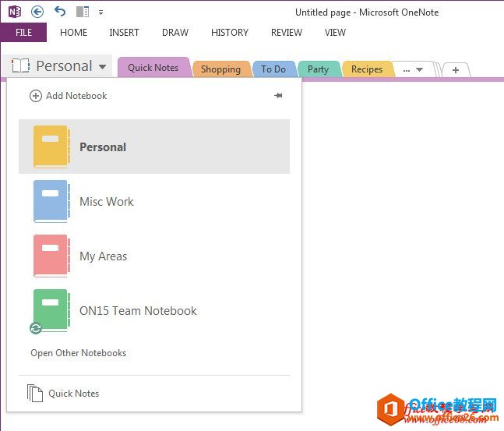This screenshot has height=431, width=504.
Task: Open the FILE tab
Action: (x=24, y=33)
